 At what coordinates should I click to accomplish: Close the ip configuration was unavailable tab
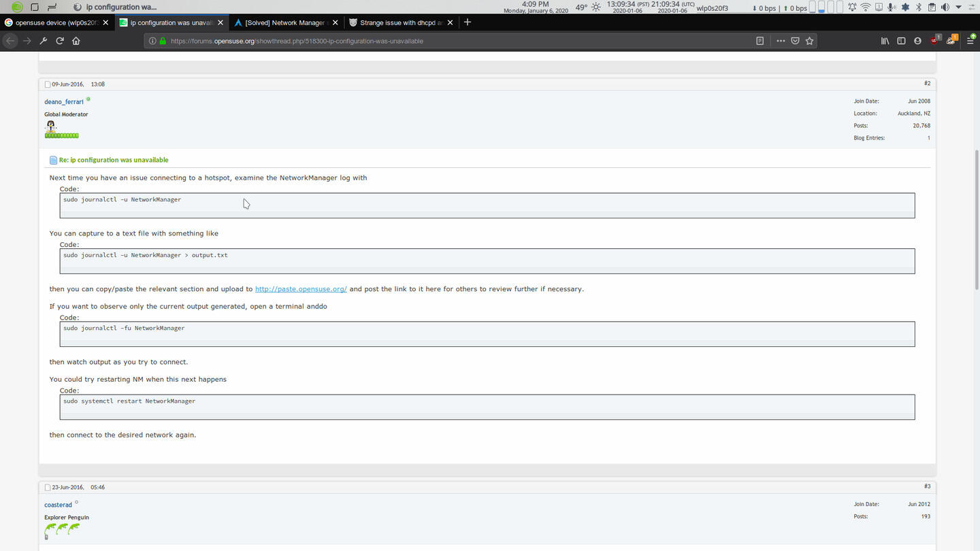[x=220, y=22]
